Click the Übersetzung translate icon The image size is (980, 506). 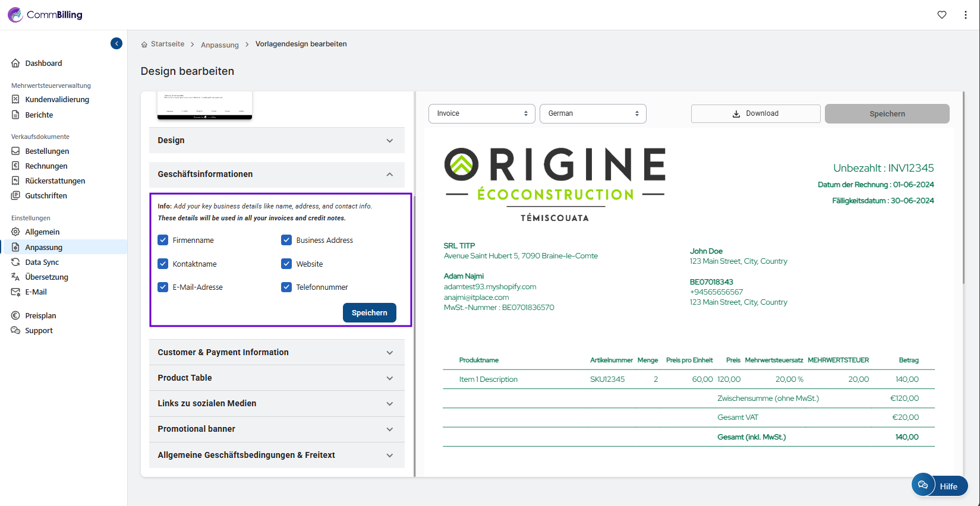pos(15,277)
